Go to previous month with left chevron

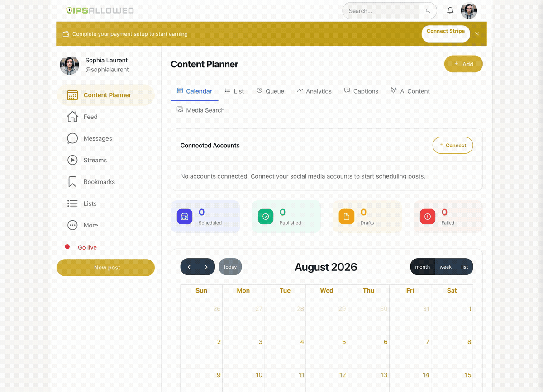pos(189,267)
